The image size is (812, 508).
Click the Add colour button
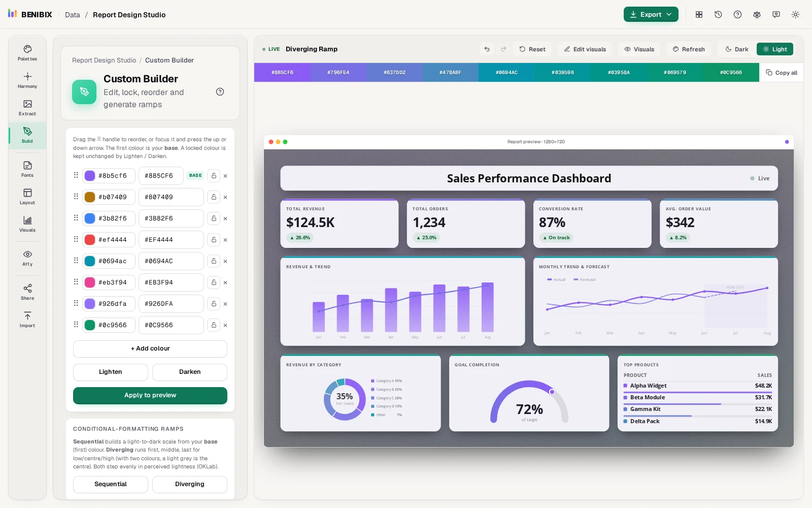coord(150,348)
